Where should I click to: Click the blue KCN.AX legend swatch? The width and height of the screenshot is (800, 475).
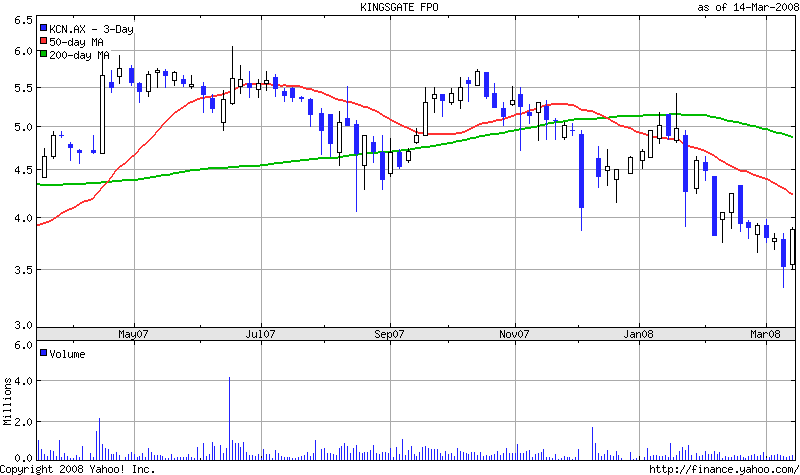(x=44, y=29)
